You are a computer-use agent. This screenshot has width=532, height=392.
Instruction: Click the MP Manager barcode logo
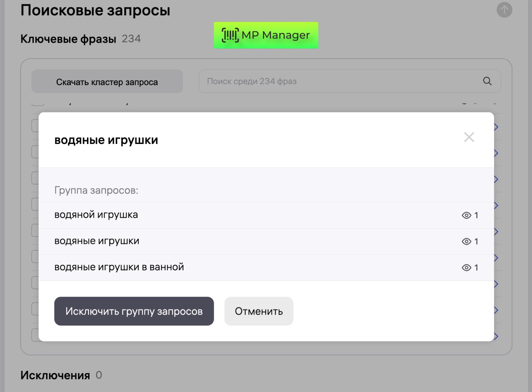click(x=230, y=35)
